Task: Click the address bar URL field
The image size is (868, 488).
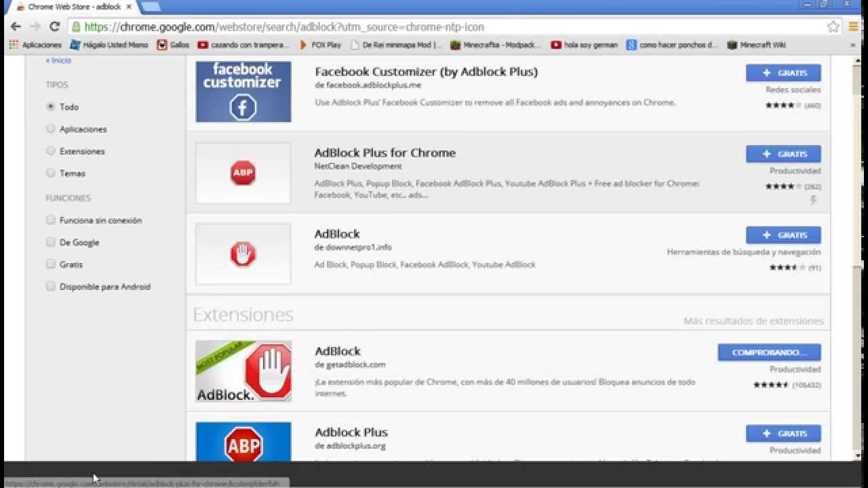Action: point(448,27)
